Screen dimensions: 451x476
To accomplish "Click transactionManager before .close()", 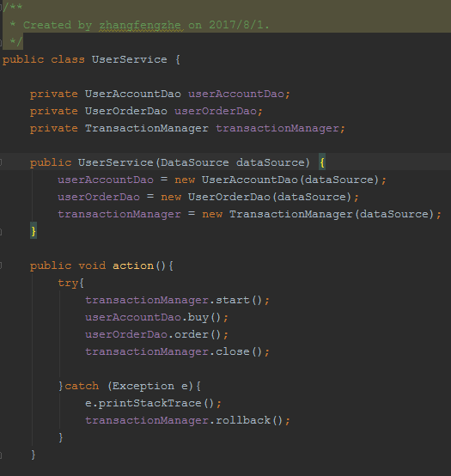I will coord(147,351).
